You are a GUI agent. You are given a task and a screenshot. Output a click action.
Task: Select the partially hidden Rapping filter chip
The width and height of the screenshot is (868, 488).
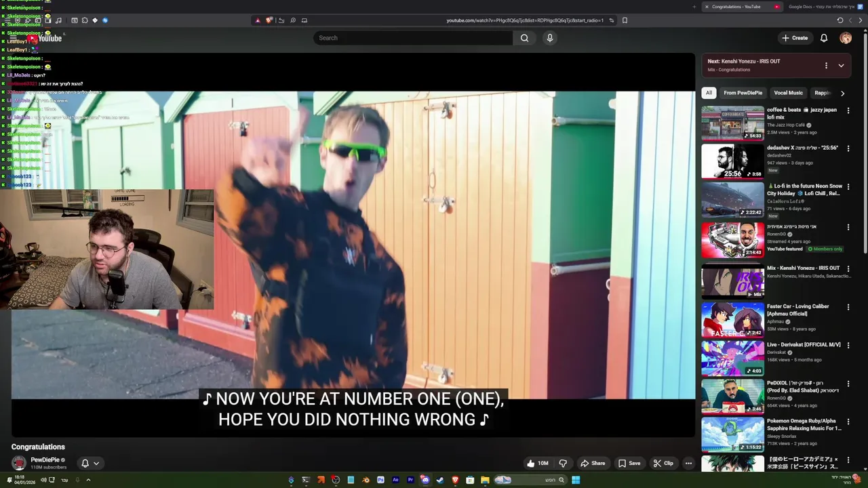pyautogui.click(x=822, y=93)
